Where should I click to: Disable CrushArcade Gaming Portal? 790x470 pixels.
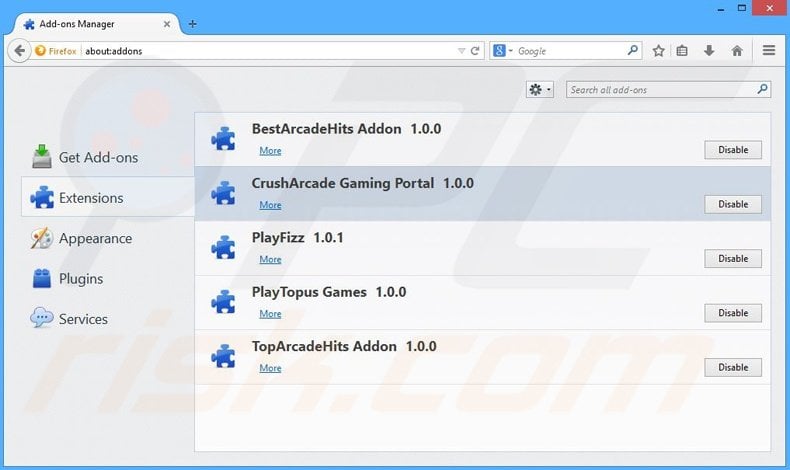[733, 204]
